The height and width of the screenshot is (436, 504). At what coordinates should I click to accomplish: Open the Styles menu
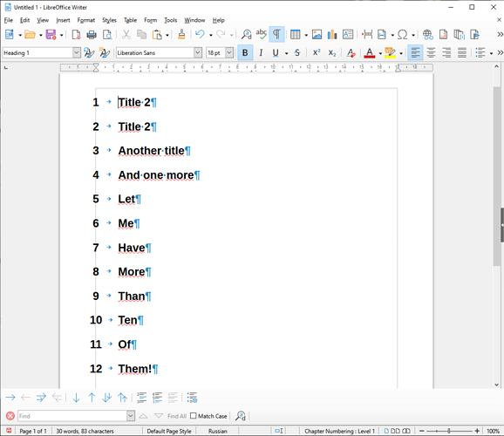(109, 20)
